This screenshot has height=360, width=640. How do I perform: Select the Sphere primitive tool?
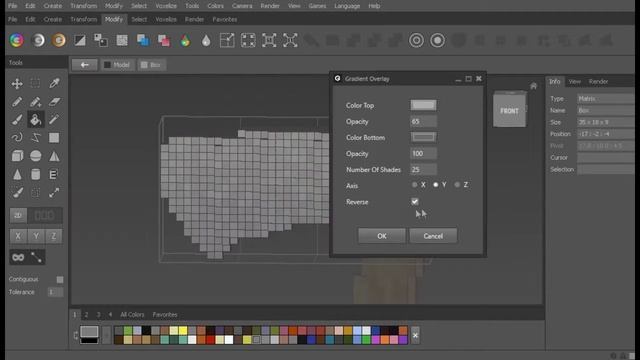36,156
